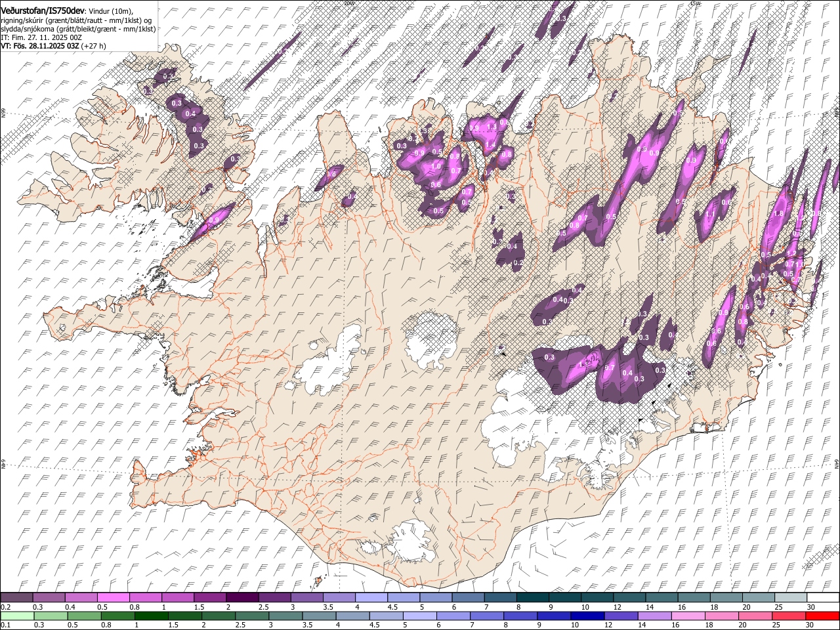The image size is (840, 630).
Task: Click the top-row swatch between 3.5 and 4
Action: click(x=339, y=597)
